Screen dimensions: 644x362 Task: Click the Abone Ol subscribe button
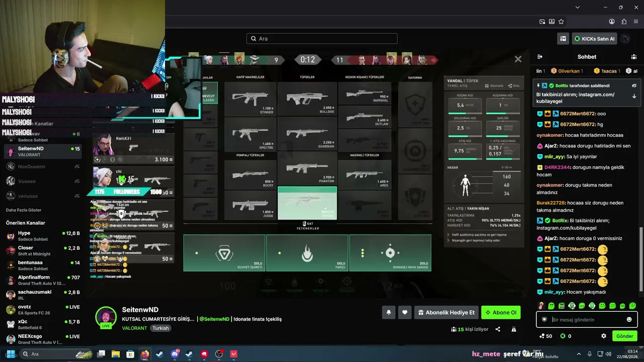point(501,312)
